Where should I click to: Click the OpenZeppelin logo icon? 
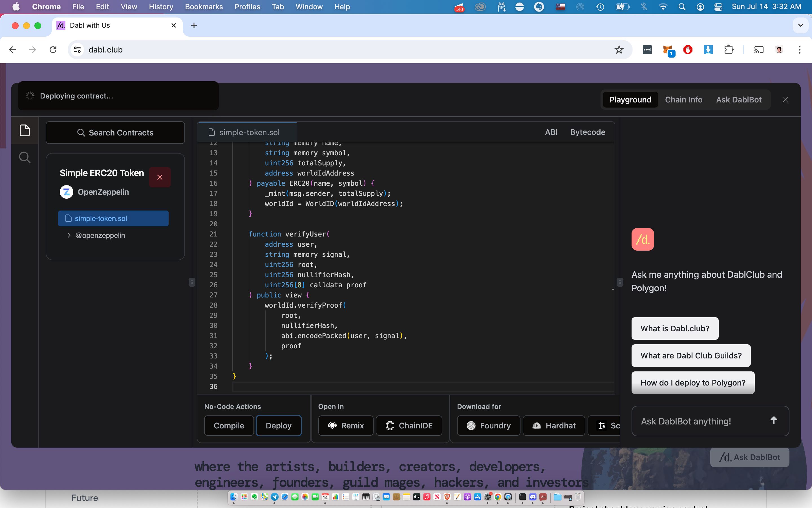click(67, 192)
